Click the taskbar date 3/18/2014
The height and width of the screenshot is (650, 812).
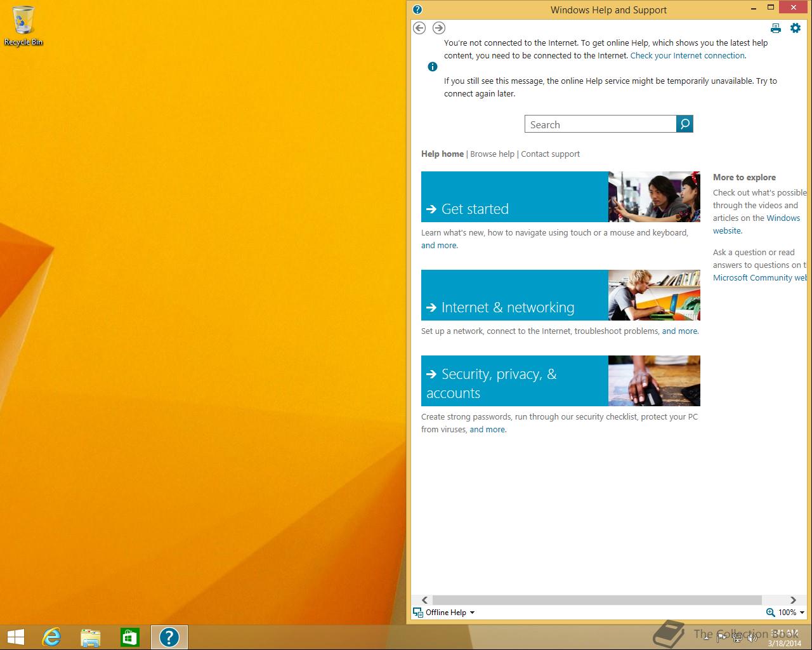785,643
